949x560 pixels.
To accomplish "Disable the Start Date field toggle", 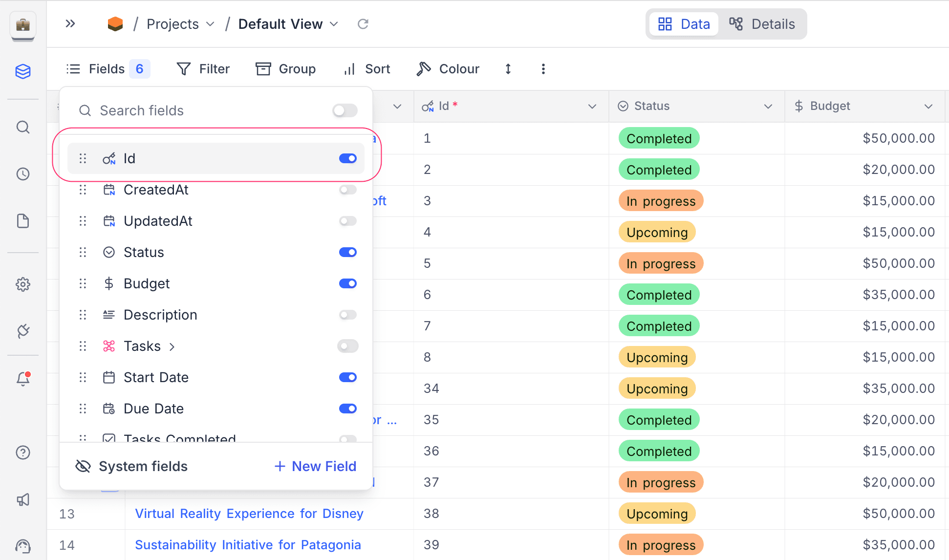I will pyautogui.click(x=347, y=377).
